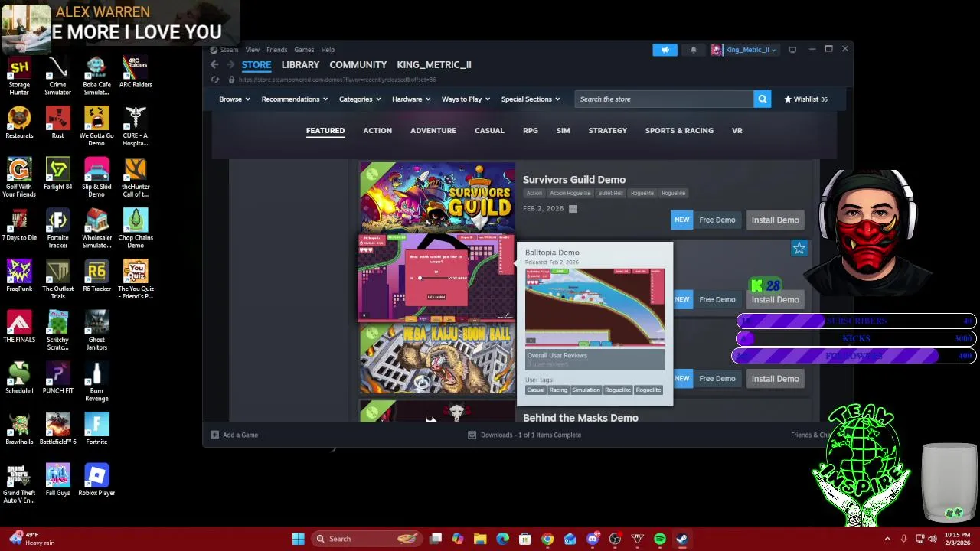
Task: Open Windows Start menu
Action: [298, 539]
